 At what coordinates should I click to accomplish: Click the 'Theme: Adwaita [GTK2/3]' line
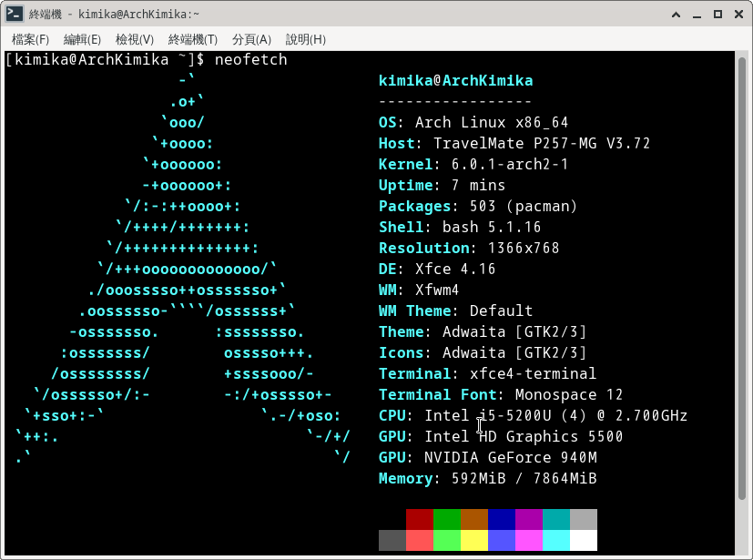[483, 331]
